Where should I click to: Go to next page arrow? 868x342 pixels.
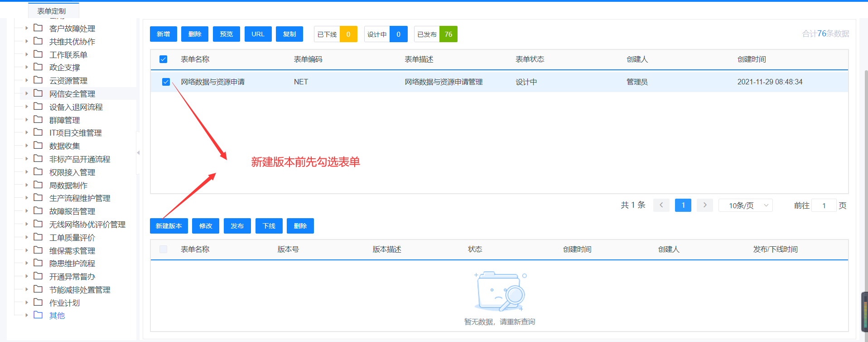pyautogui.click(x=705, y=205)
